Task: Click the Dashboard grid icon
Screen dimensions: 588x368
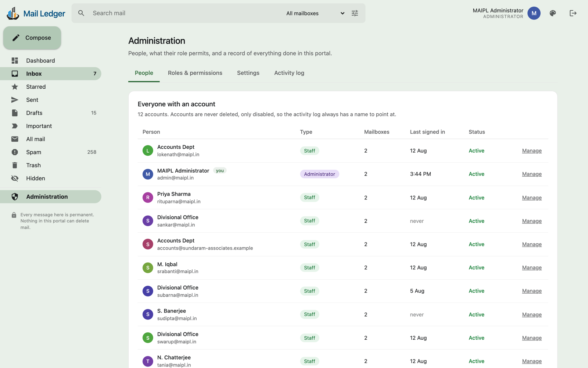Action: tap(15, 60)
